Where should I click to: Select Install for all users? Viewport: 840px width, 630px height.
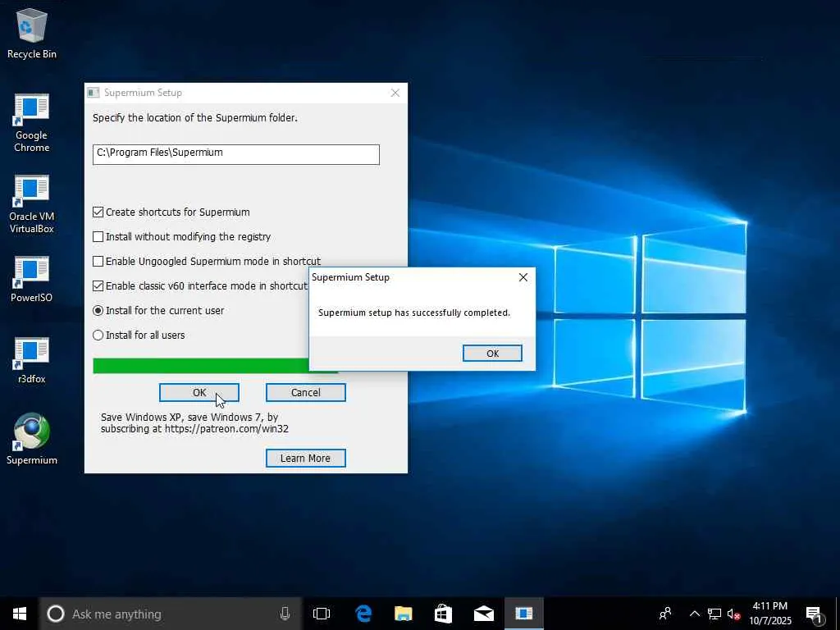pyautogui.click(x=98, y=336)
